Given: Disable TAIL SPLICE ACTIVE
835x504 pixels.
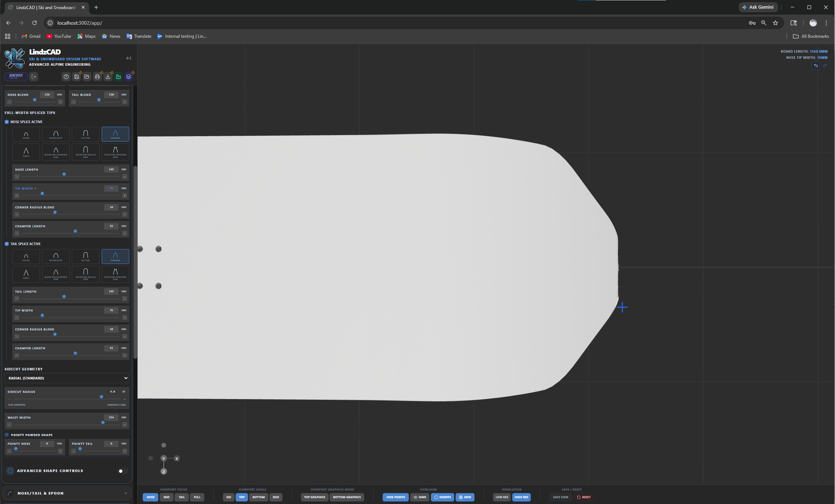Looking at the screenshot, I should [7, 244].
